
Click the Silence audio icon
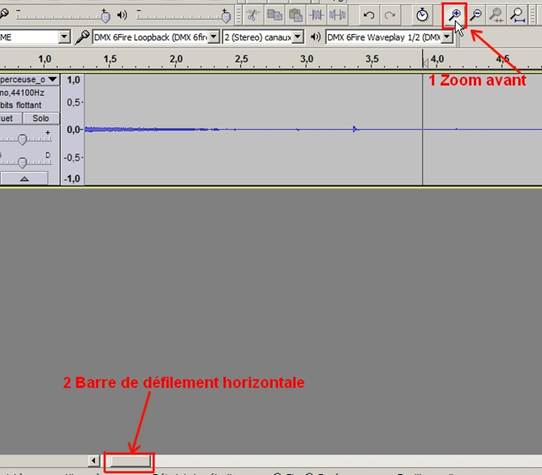pyautogui.click(x=337, y=15)
